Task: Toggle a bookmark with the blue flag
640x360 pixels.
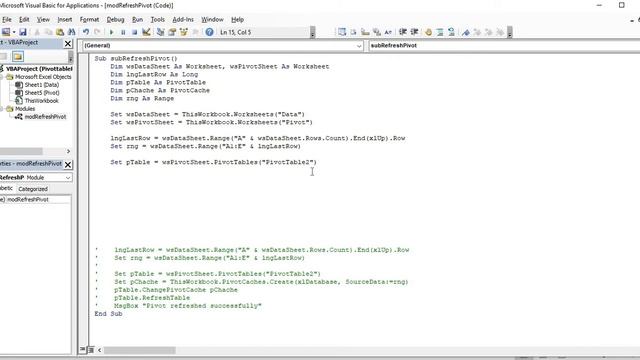Action: click(x=466, y=32)
